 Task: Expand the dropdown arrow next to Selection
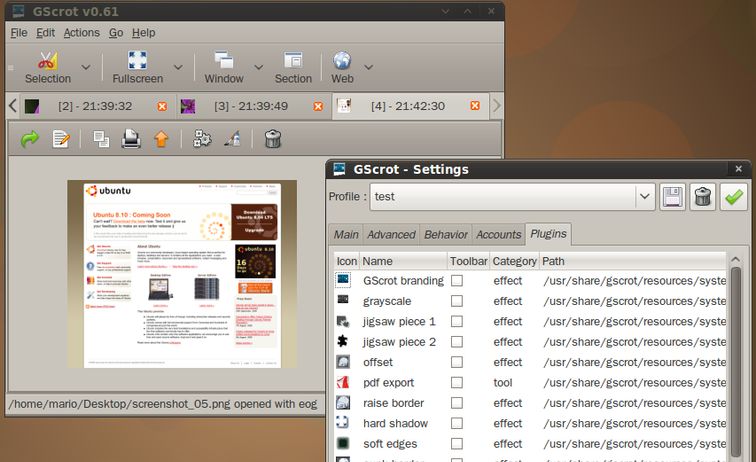pos(86,67)
